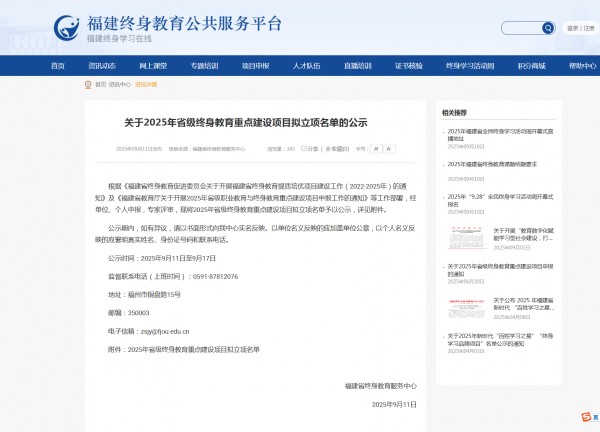The width and height of the screenshot is (600, 432).
Task: Click 资讯中心 in the breadcrumb
Action: [x=119, y=86]
